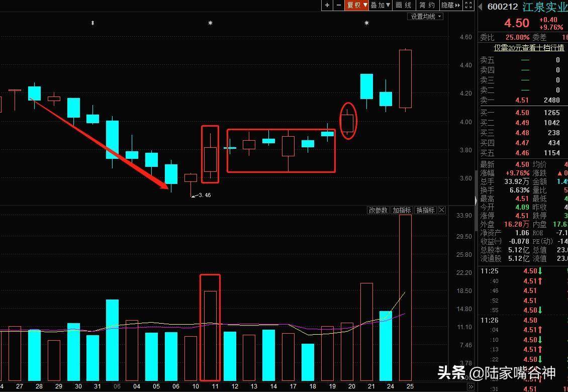Click 净资产 1.06 value
Image resolution: width=568 pixels, height=392 pixels.
point(522,233)
